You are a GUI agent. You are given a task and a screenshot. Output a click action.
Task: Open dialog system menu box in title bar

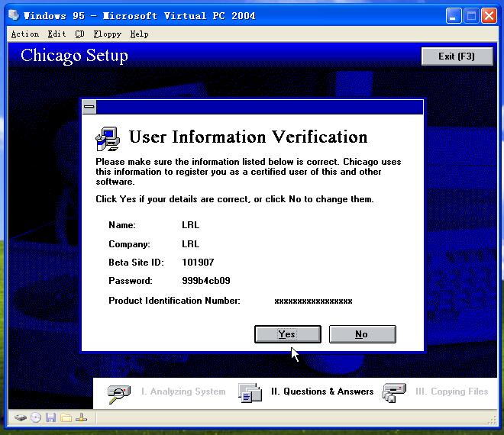pos(89,107)
